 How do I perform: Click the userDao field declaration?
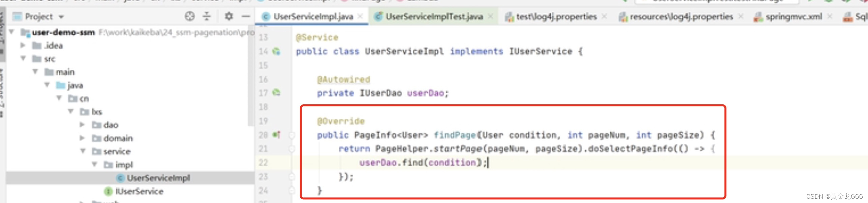[x=426, y=93]
